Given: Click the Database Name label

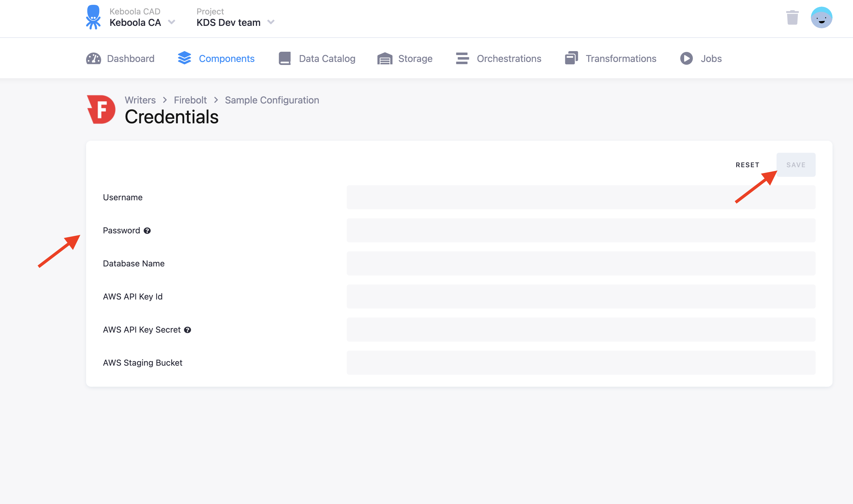Looking at the screenshot, I should coord(134,263).
